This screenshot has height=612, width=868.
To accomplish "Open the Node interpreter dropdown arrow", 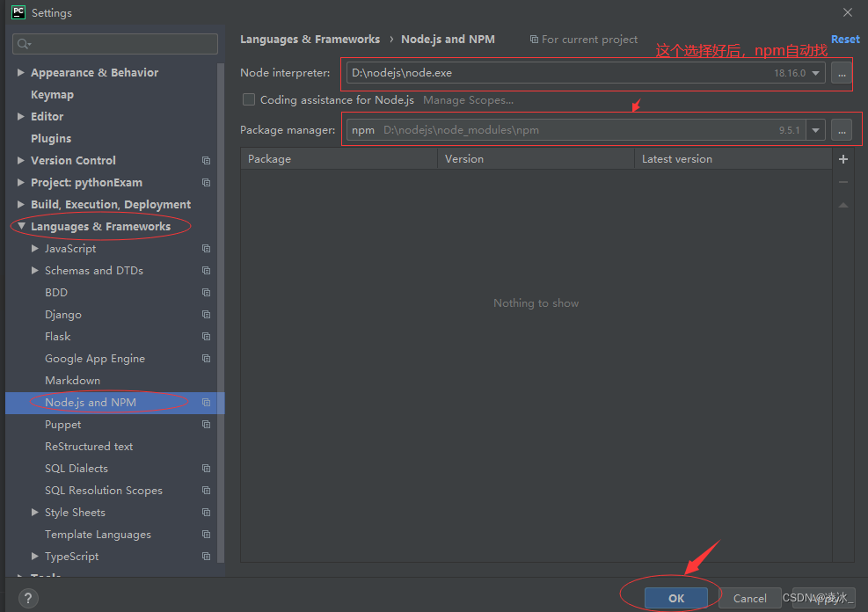I will click(x=815, y=73).
